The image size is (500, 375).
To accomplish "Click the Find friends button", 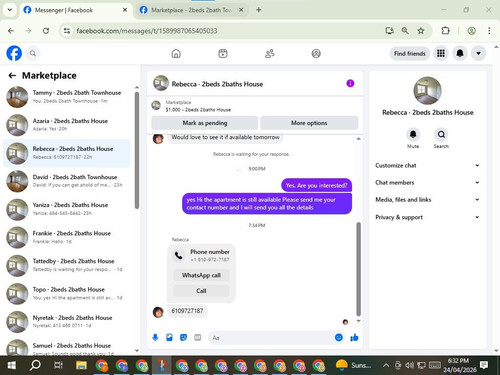I will (410, 53).
